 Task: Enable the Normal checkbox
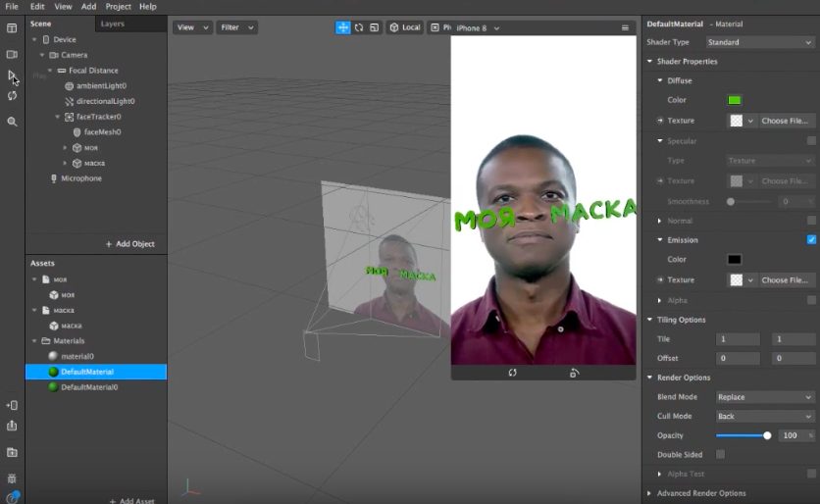pos(811,221)
